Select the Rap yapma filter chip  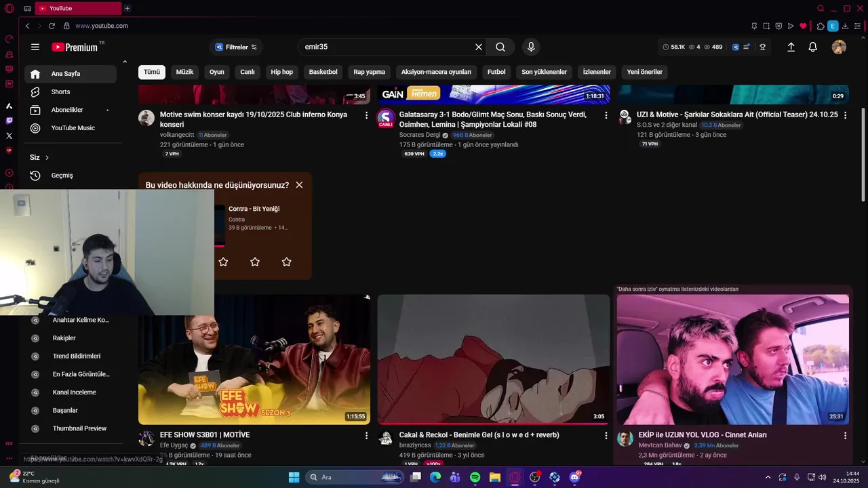tap(370, 72)
